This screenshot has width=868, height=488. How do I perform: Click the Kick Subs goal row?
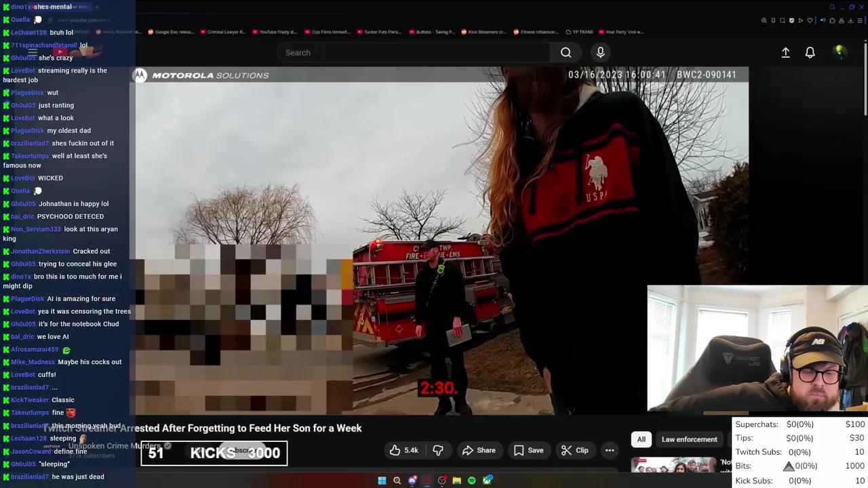coord(800,481)
